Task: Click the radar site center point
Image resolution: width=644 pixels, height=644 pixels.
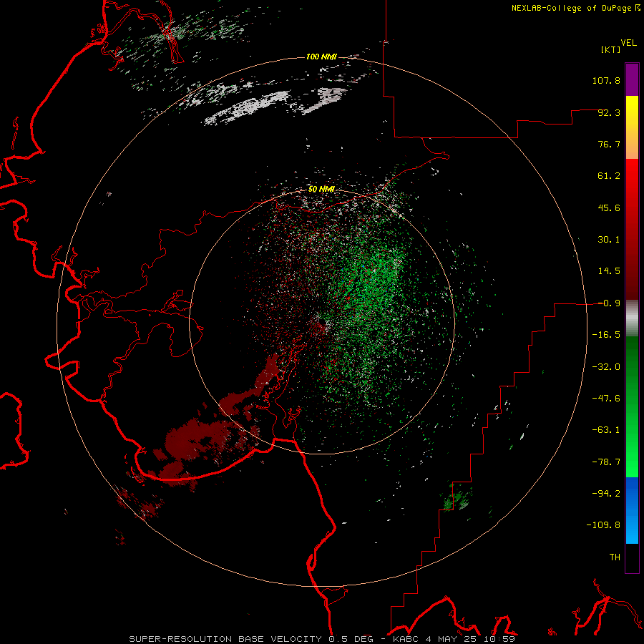Action: 321,321
